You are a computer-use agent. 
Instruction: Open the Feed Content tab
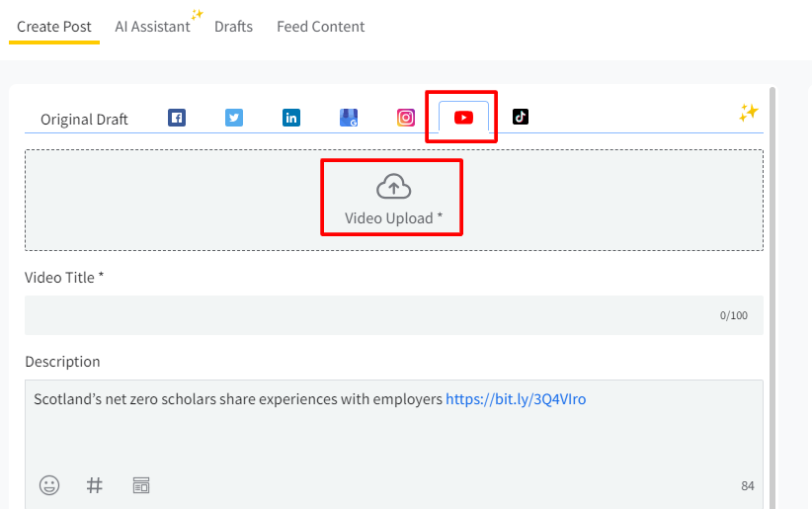[320, 27]
